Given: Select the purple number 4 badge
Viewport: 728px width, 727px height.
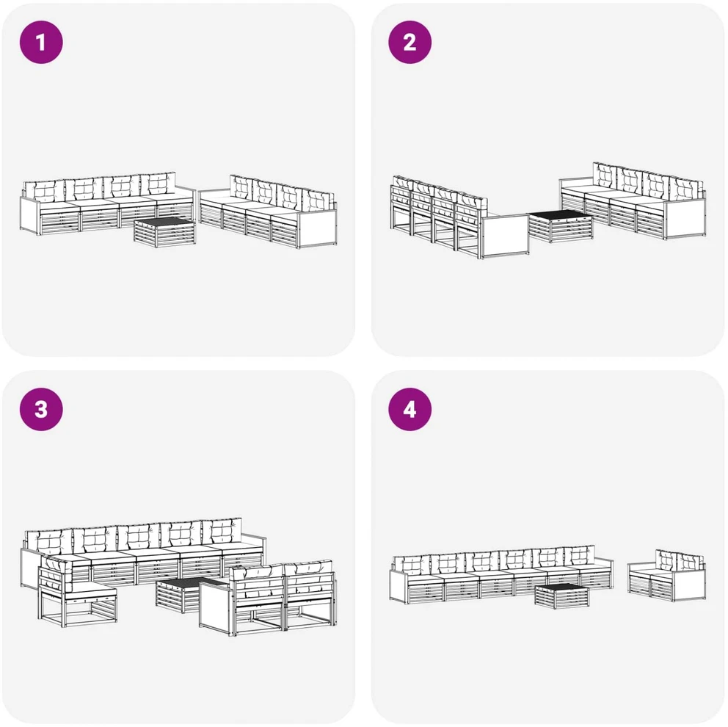Looking at the screenshot, I should (x=410, y=409).
